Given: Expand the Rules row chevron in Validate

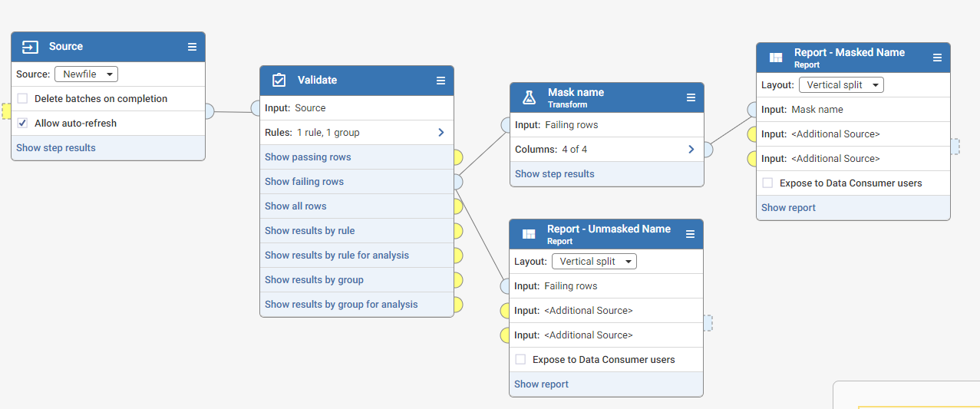Looking at the screenshot, I should (441, 133).
